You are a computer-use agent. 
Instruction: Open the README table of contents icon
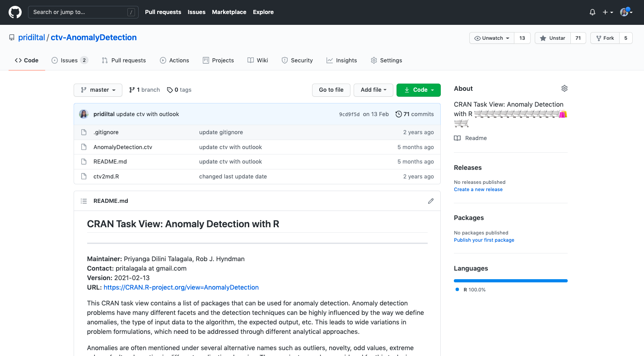pyautogui.click(x=84, y=201)
